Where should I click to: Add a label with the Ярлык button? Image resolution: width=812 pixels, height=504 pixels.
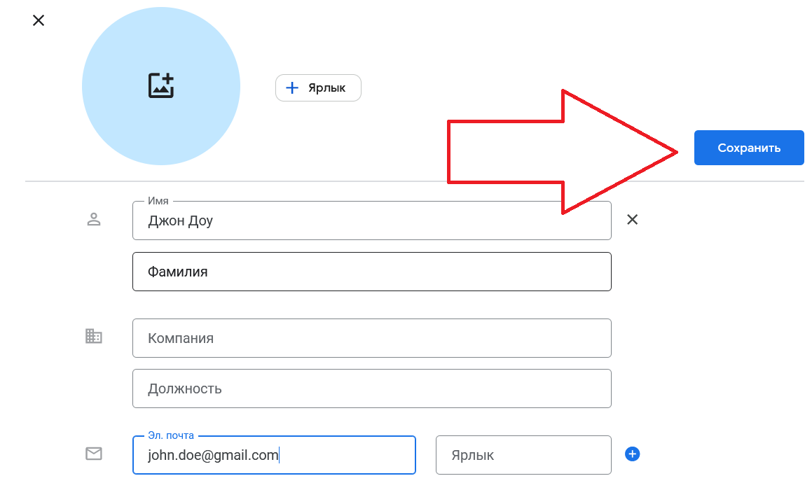(x=318, y=88)
